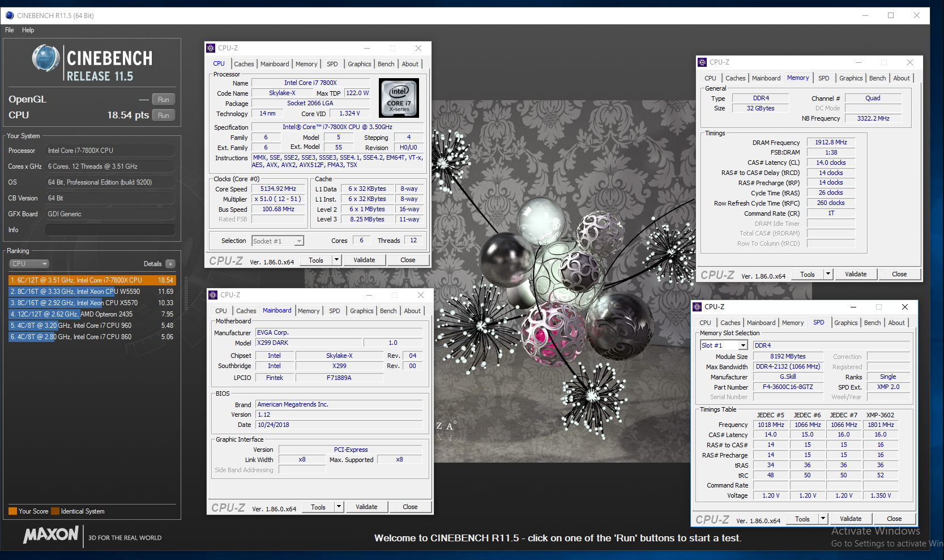Open the Mainboard tab in the Memory window
Viewport: 944px width, 560px height.
click(x=766, y=78)
